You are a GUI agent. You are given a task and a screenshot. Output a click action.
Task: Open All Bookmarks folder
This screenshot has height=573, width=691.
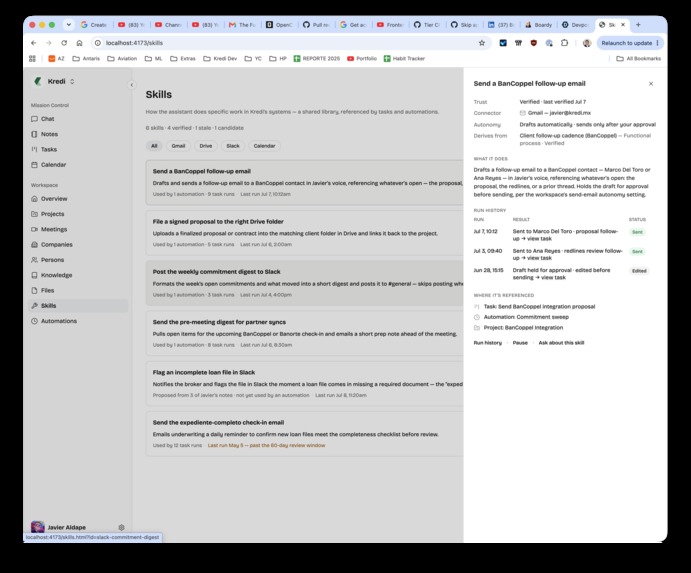(639, 59)
